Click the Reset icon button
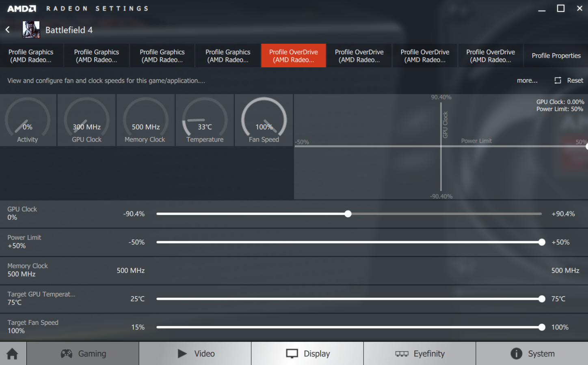588x365 pixels. (x=558, y=80)
